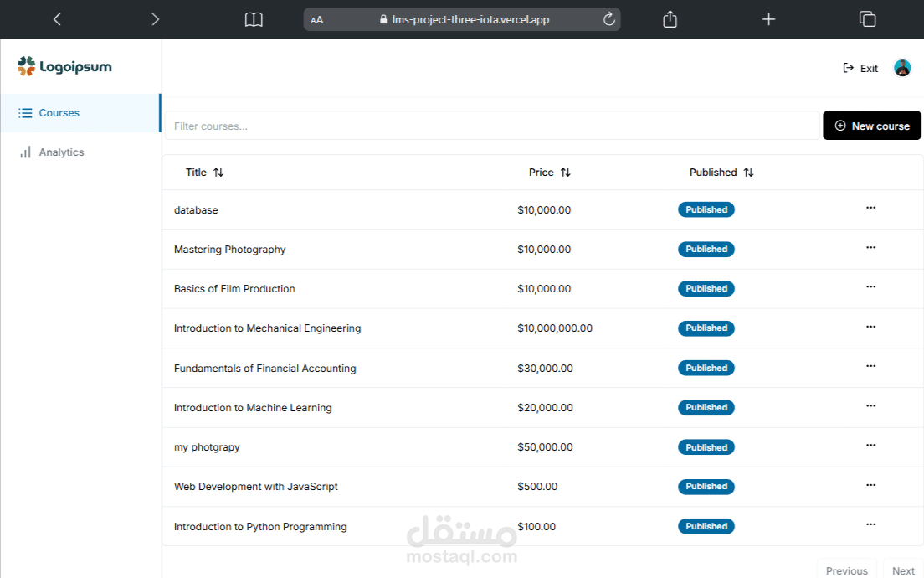Reload the page with the refresh icon
The width and height of the screenshot is (924, 578).
(608, 19)
